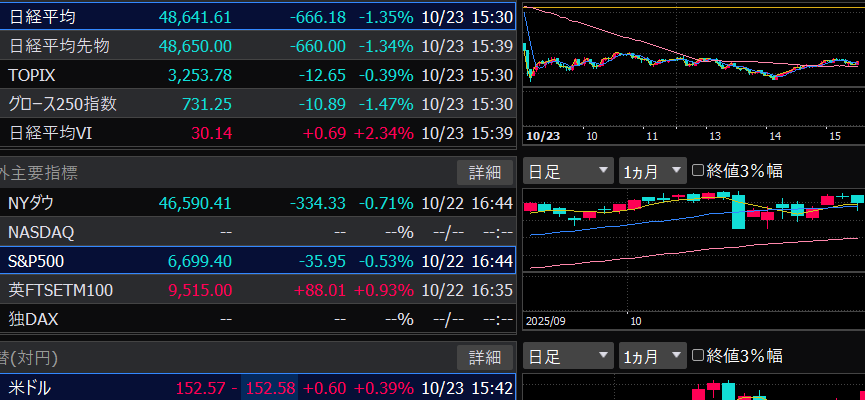Open 日足 dropdown above the NYダウ chart
Image resolution: width=865 pixels, height=400 pixels.
coord(568,171)
